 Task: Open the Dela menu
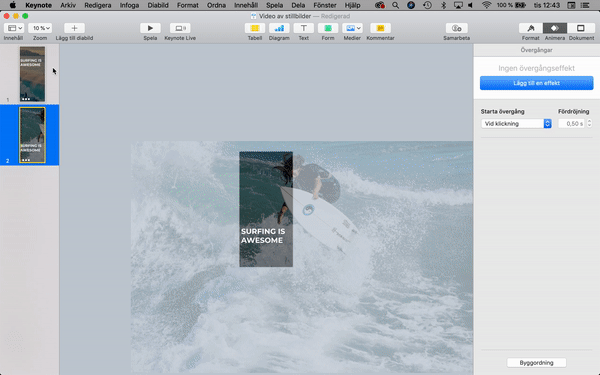tap(298, 5)
